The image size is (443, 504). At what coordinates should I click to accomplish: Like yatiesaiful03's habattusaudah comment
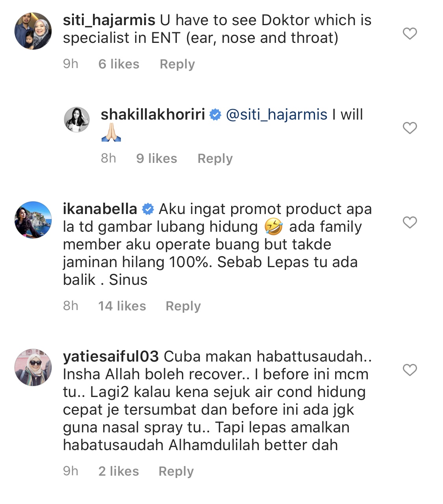(x=410, y=370)
